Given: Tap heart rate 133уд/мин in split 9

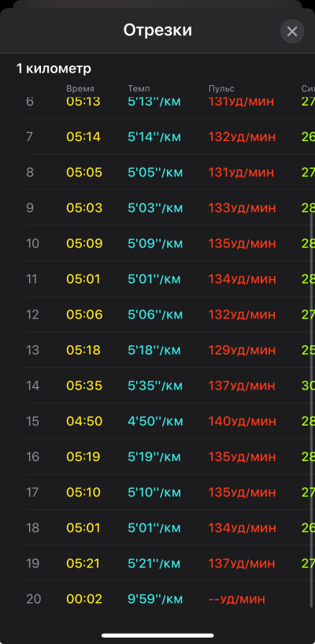Looking at the screenshot, I should click(x=242, y=208).
